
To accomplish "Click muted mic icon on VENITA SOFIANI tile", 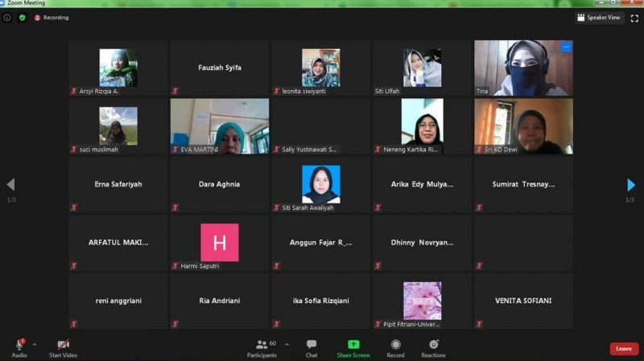I will pyautogui.click(x=479, y=324).
